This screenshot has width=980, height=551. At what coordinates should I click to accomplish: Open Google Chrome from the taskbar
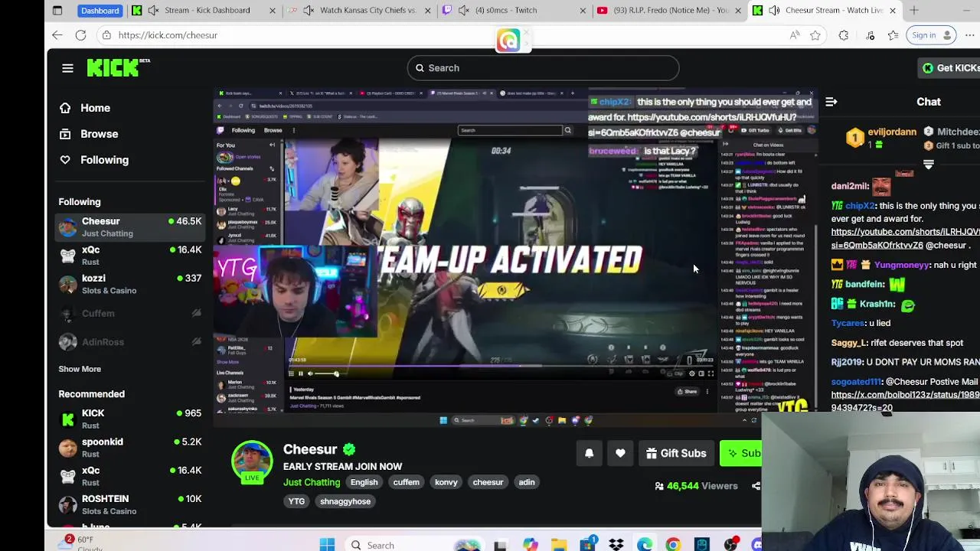click(673, 545)
